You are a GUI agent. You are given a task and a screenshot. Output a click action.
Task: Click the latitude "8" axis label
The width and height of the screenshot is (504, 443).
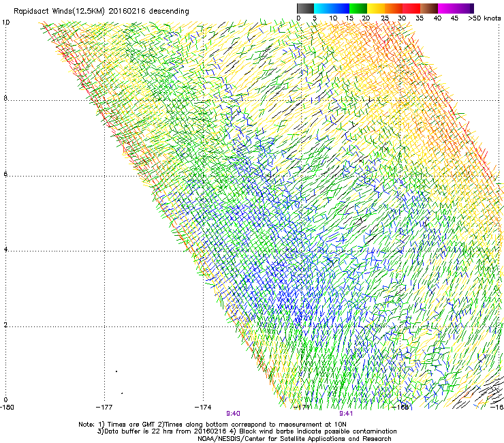5,98
